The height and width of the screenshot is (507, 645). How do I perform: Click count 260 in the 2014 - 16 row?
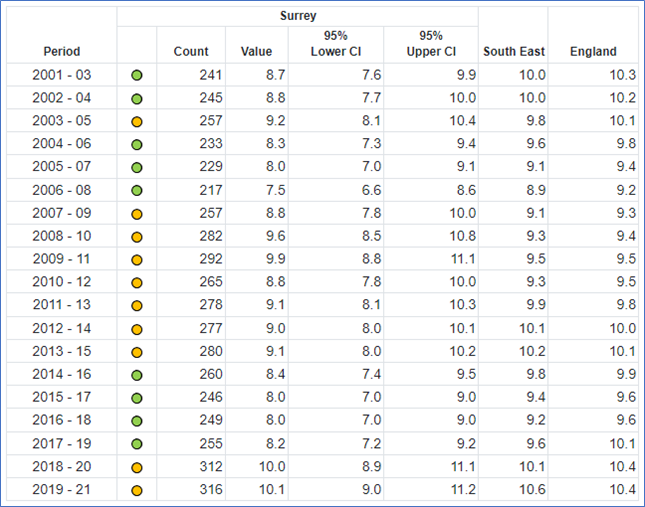pyautogui.click(x=211, y=374)
